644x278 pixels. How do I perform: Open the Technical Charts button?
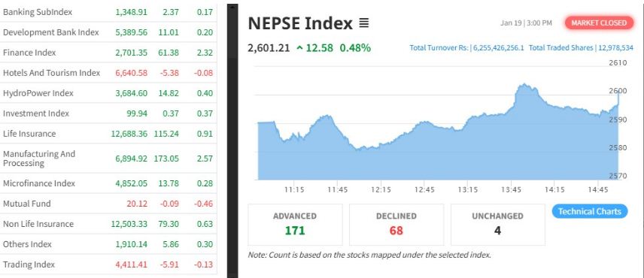pyautogui.click(x=589, y=211)
